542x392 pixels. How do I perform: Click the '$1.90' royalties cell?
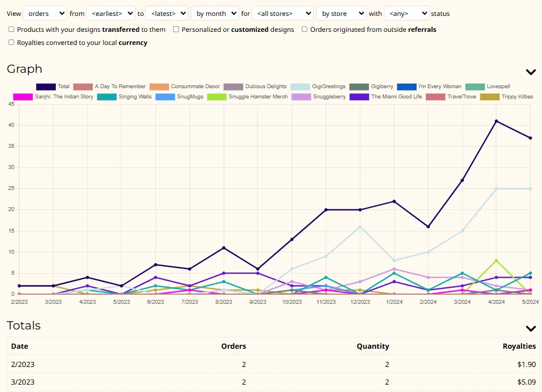(527, 364)
